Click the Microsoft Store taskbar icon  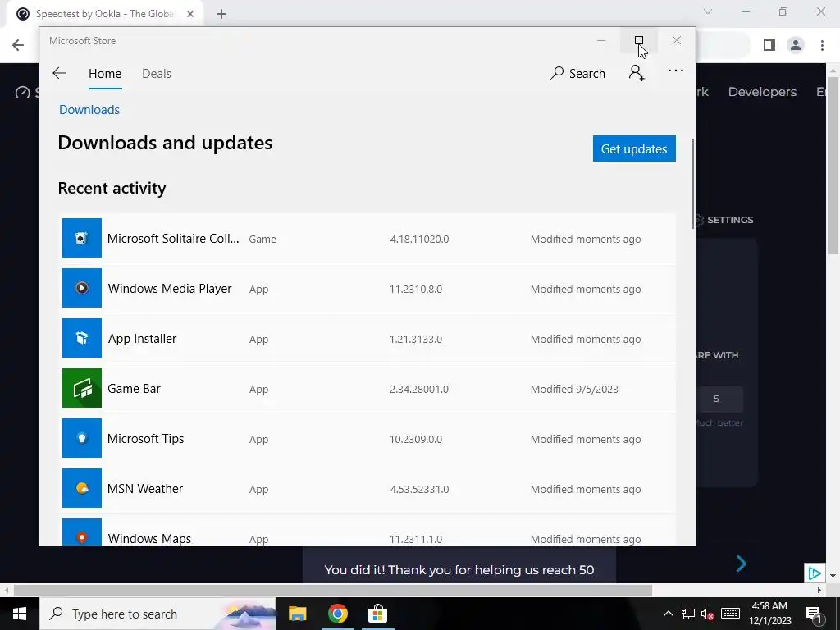(377, 614)
